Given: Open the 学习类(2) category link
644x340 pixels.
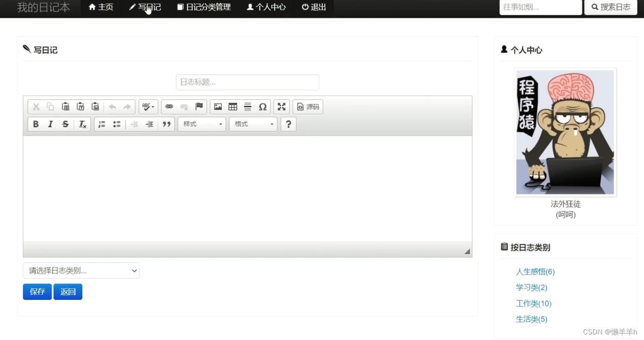Looking at the screenshot, I should 531,288.
